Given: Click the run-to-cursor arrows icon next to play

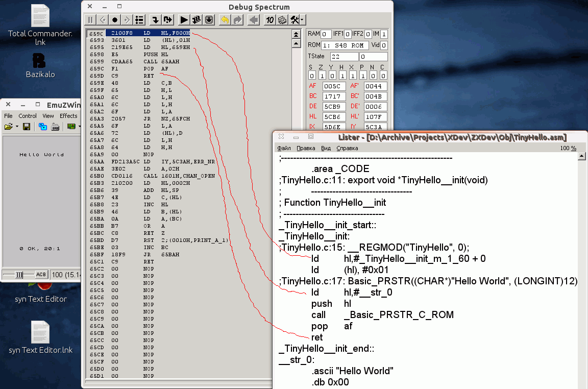Looking at the screenshot, I should (197, 20).
